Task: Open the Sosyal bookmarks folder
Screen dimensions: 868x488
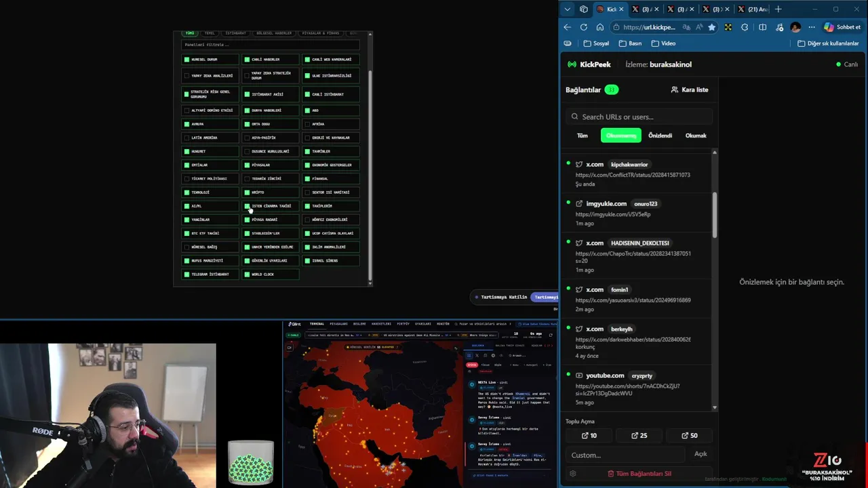Action: point(596,43)
